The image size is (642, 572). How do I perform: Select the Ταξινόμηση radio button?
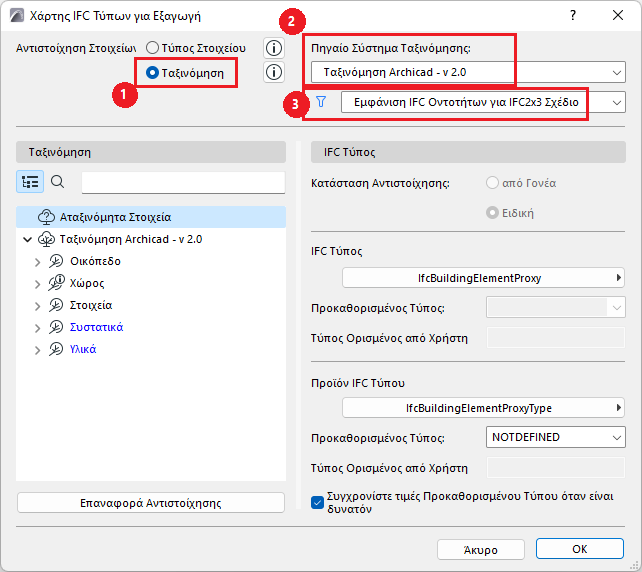pos(152,73)
